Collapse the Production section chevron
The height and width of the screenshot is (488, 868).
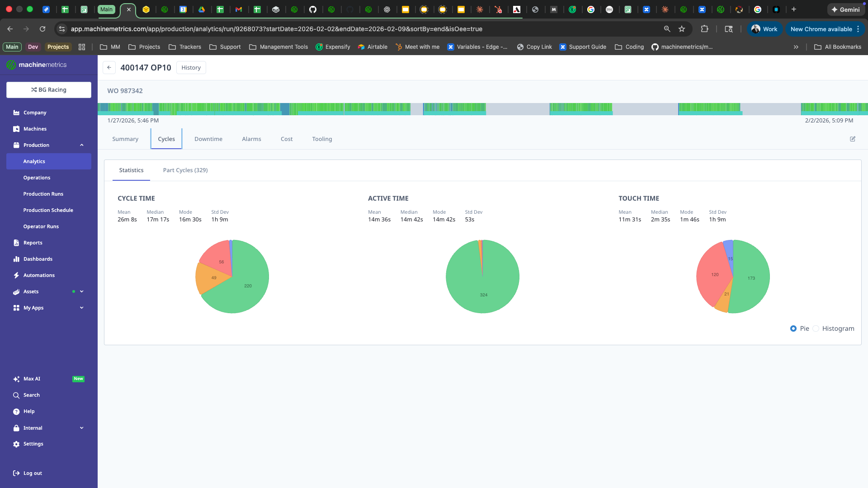click(x=82, y=145)
